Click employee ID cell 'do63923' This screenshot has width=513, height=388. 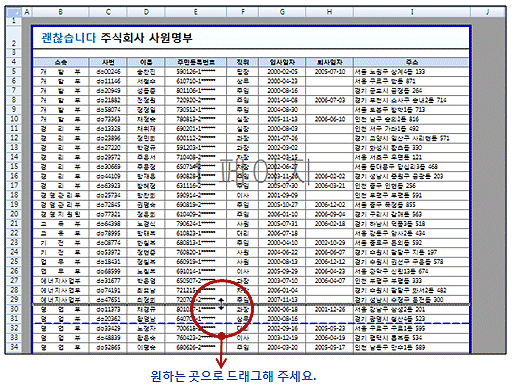click(x=108, y=186)
